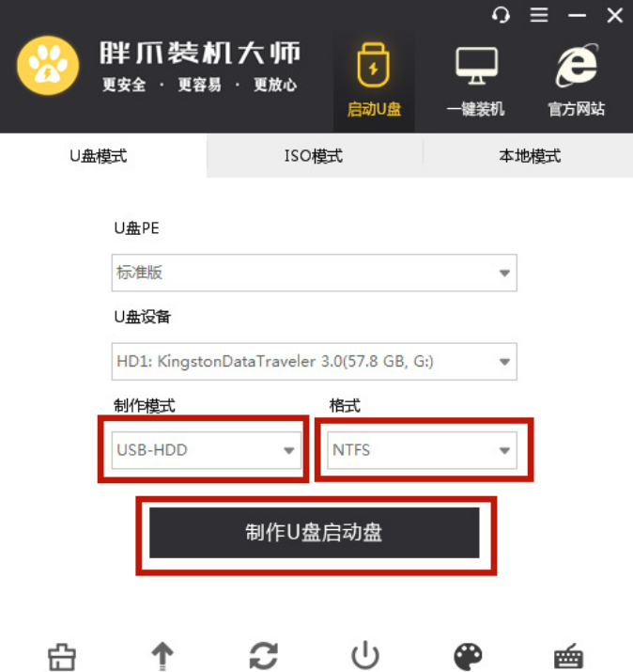Viewport: 633px width, 672px height.
Task: Open the 一键装机 one-click install section
Action: click(x=476, y=82)
